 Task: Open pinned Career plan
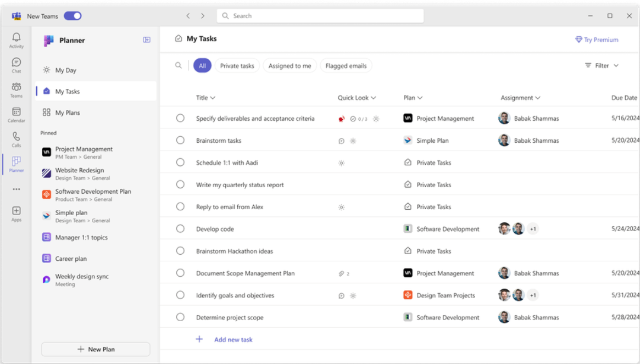point(96,259)
